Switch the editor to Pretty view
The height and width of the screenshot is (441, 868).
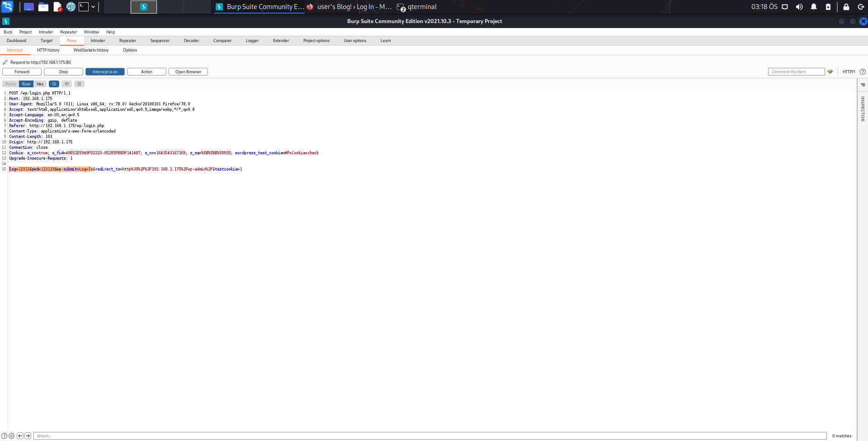(x=10, y=84)
